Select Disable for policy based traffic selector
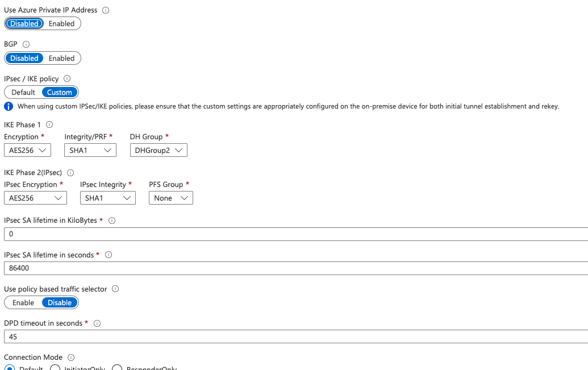588x370 pixels. click(x=60, y=302)
